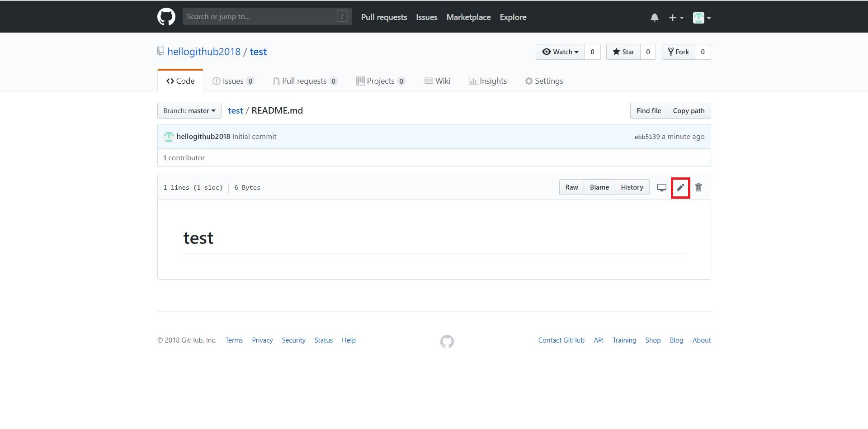Switch to repository Pull requests tab

pyautogui.click(x=305, y=81)
